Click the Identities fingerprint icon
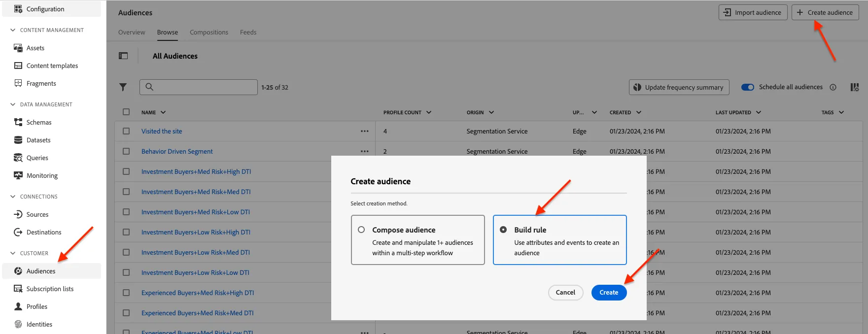Screen dimensions: 868x334 click(18, 324)
